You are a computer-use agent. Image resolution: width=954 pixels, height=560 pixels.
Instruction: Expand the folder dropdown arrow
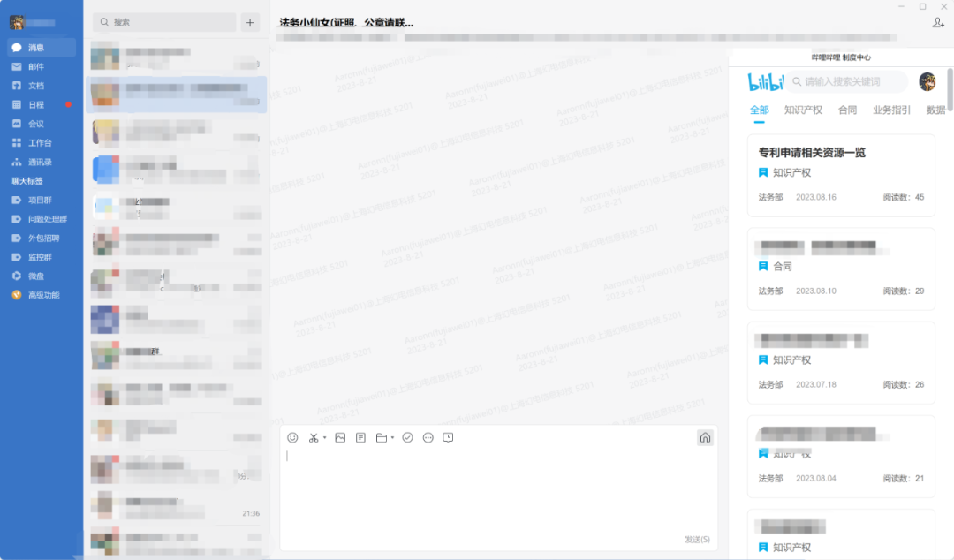[392, 437]
